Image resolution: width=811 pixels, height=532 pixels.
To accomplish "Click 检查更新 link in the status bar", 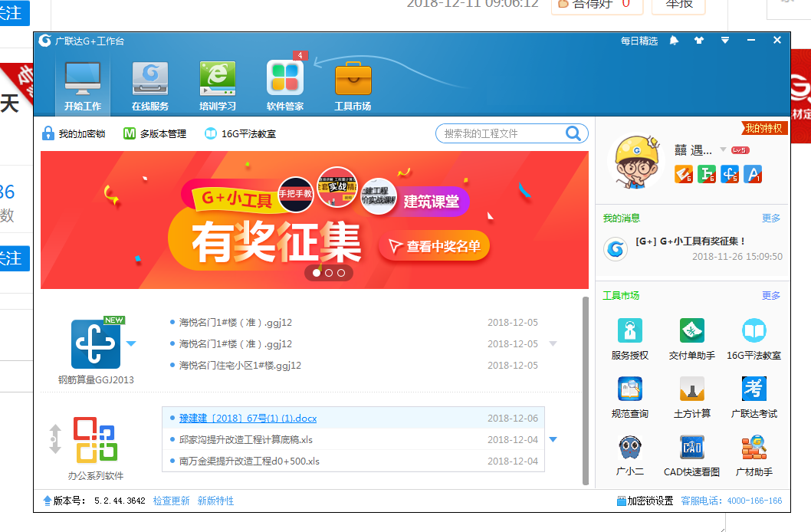I will coord(171,501).
